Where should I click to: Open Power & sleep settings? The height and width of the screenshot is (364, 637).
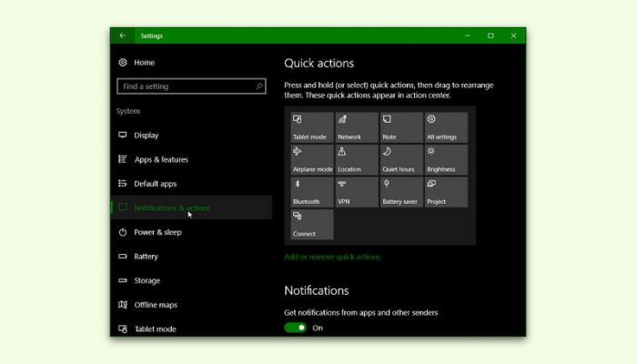[x=191, y=232]
